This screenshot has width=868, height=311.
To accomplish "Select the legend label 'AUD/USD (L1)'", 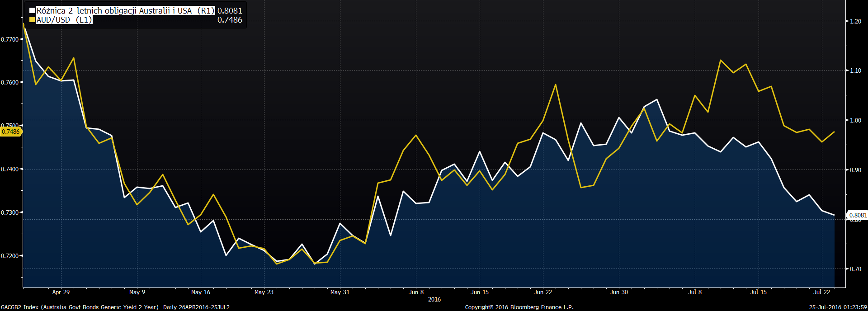I will click(64, 19).
